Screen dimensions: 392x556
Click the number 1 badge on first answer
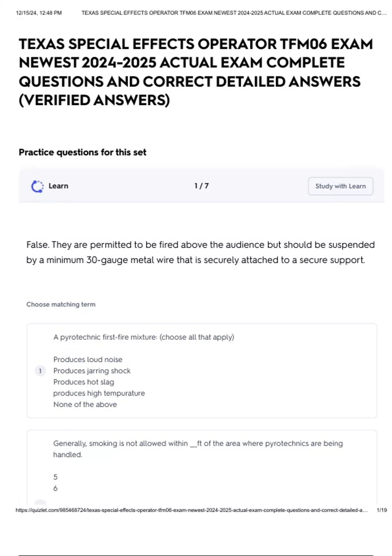[x=40, y=371]
